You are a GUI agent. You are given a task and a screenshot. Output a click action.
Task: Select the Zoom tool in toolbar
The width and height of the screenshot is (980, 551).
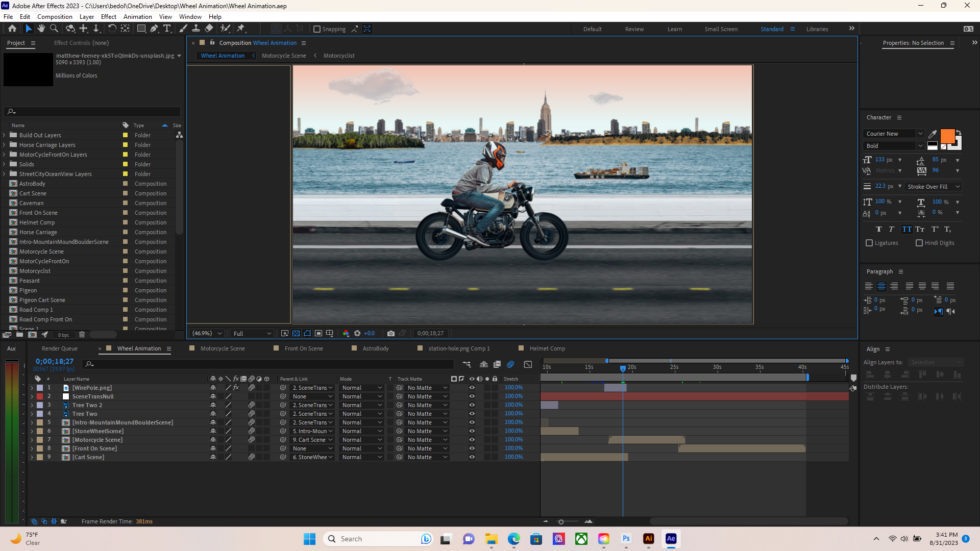pos(54,29)
